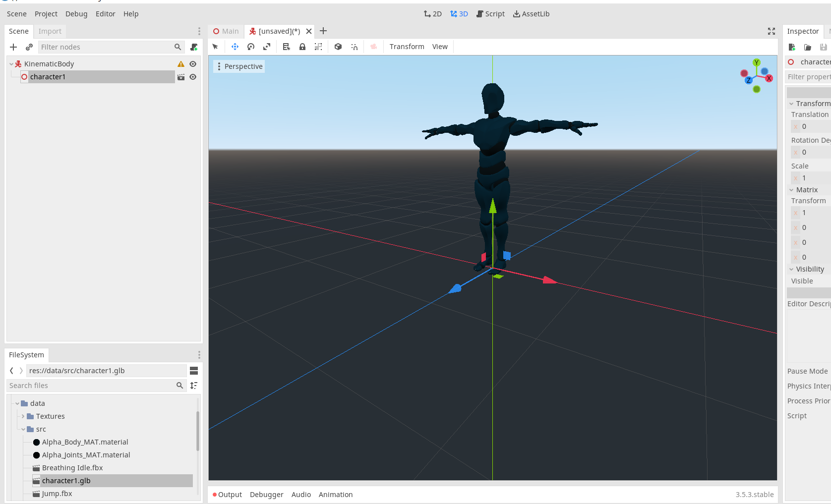Viewport: 831px width, 504px height.
Task: Toggle use local space cube icon
Action: [x=338, y=47]
